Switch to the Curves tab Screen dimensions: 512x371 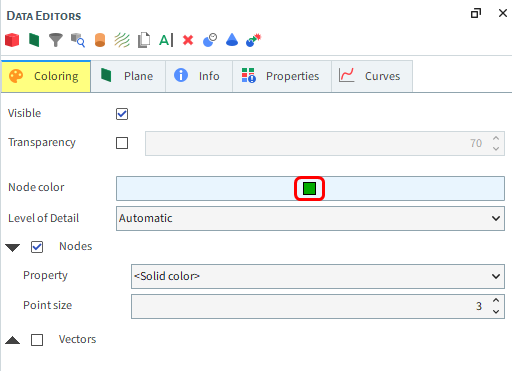click(x=372, y=76)
